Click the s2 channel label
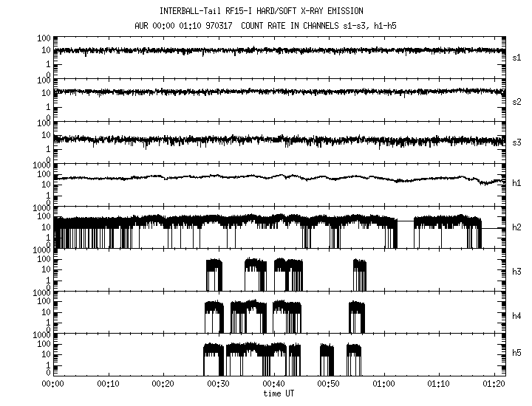Image resolution: width=532 pixels, height=406 pixels. point(517,101)
